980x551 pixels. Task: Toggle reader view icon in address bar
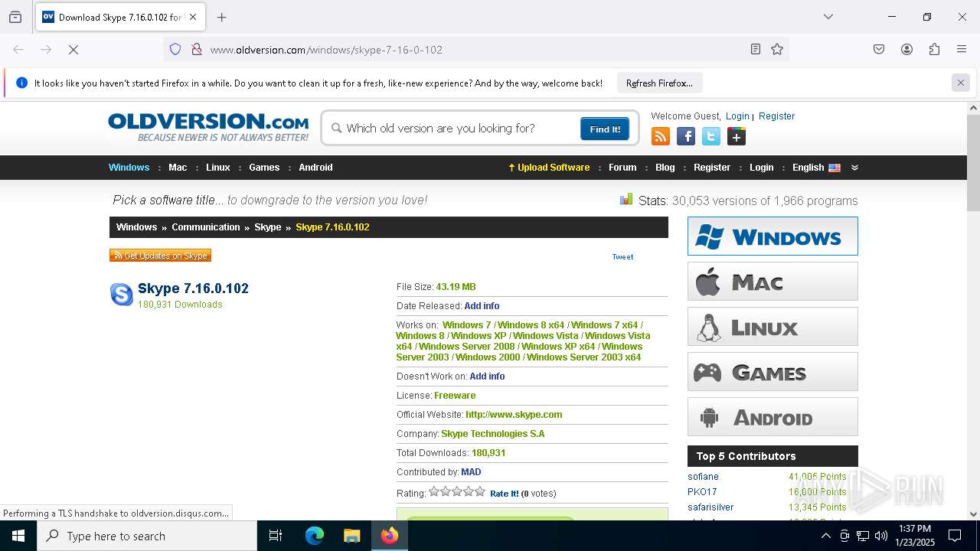click(756, 50)
